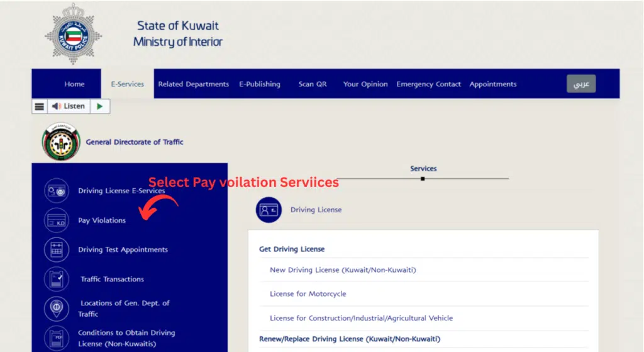Screen dimensions: 644x352
Task: Open the Home menu item
Action: pos(74,84)
